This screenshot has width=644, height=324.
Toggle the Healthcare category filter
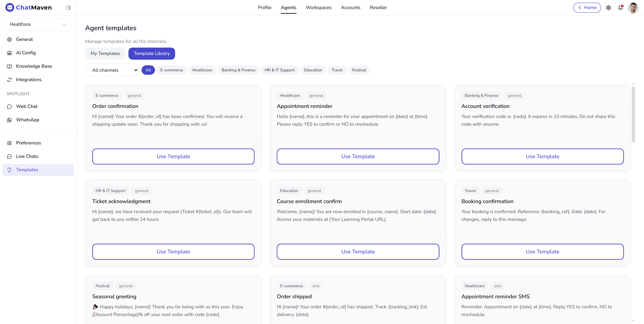coord(202,70)
